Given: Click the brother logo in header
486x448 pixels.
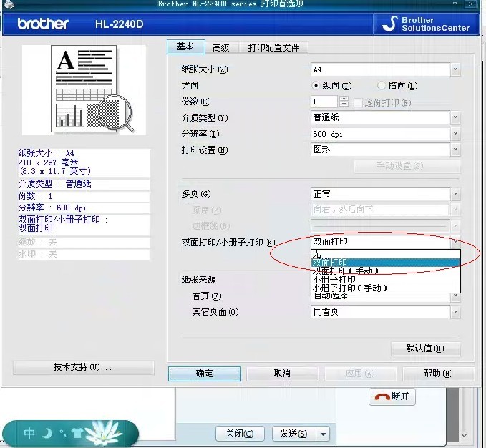Looking at the screenshot, I should (x=43, y=24).
